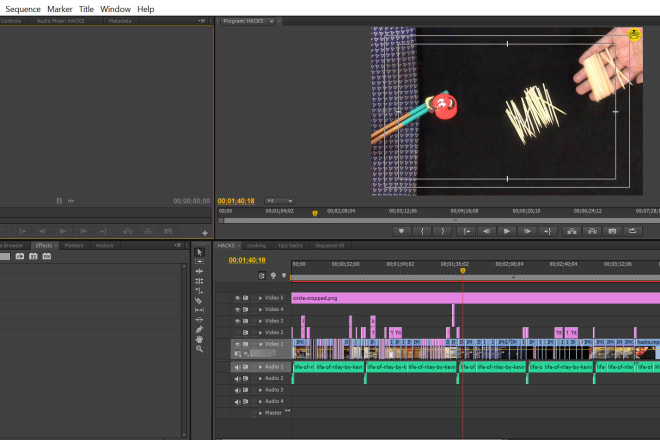Toggle Video 4 track visibility eye
Image resolution: width=660 pixels, height=440 pixels.
[x=237, y=309]
